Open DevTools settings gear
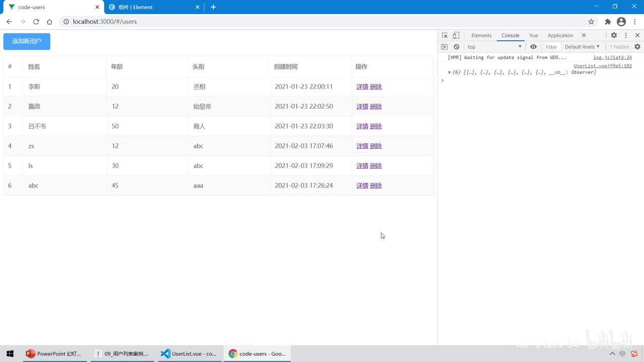Image resolution: width=644 pixels, height=362 pixels. [x=614, y=35]
